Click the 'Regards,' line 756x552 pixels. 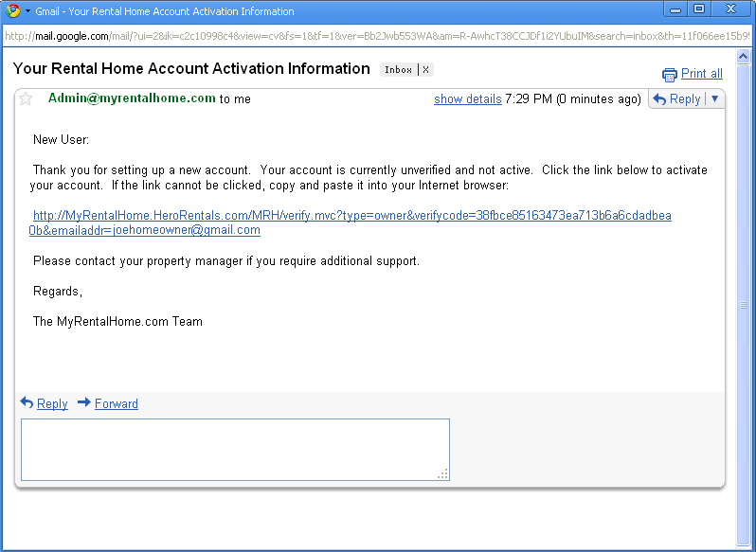pos(58,292)
